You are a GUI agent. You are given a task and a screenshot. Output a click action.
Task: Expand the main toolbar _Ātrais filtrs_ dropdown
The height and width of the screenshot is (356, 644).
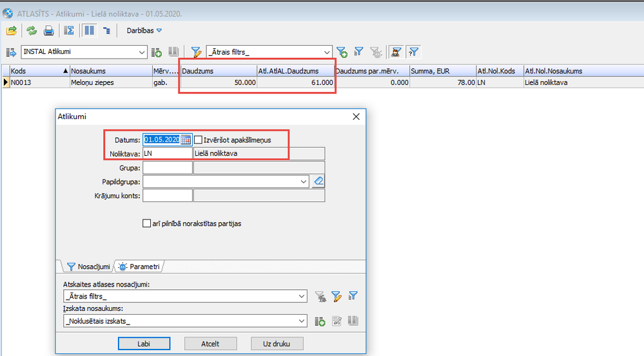[x=327, y=52]
